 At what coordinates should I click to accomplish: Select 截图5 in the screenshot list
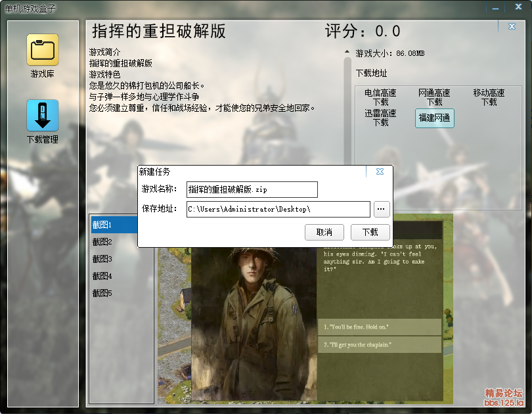click(102, 293)
